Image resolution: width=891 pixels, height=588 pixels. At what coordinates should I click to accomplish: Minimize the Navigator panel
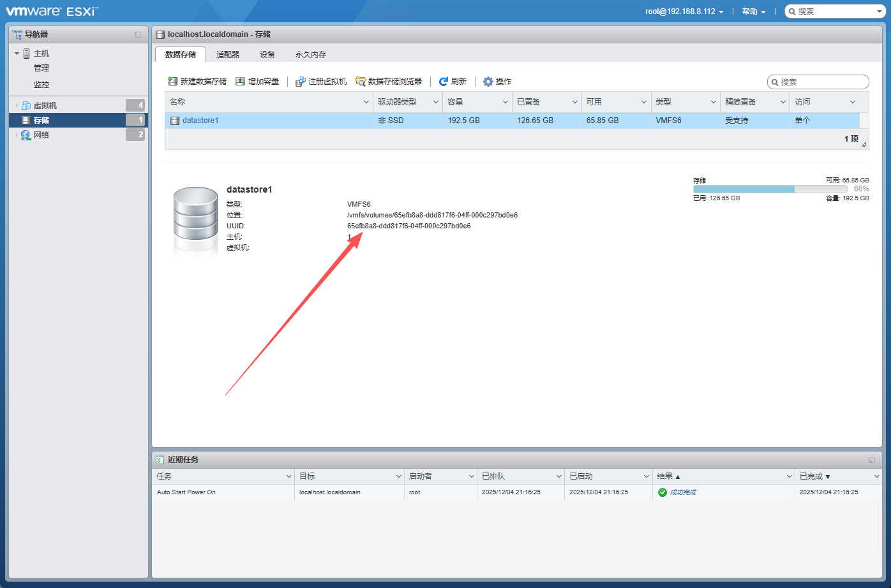pos(138,34)
